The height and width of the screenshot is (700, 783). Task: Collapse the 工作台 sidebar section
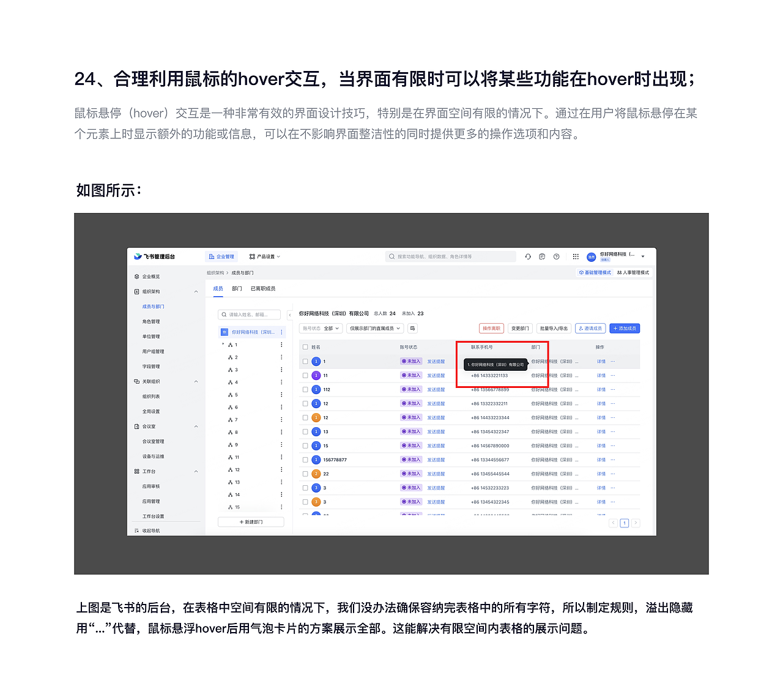196,472
